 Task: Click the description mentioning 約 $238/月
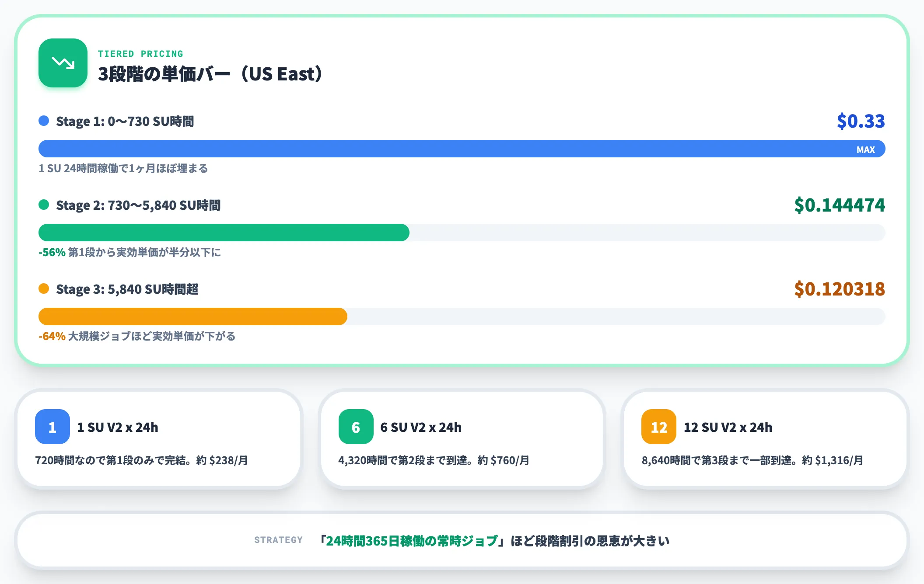coord(142,460)
